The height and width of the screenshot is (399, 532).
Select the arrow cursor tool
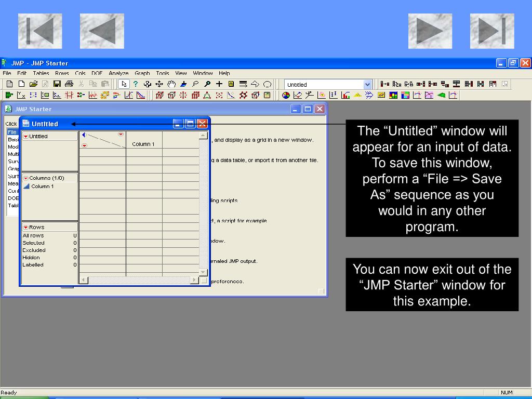click(124, 84)
